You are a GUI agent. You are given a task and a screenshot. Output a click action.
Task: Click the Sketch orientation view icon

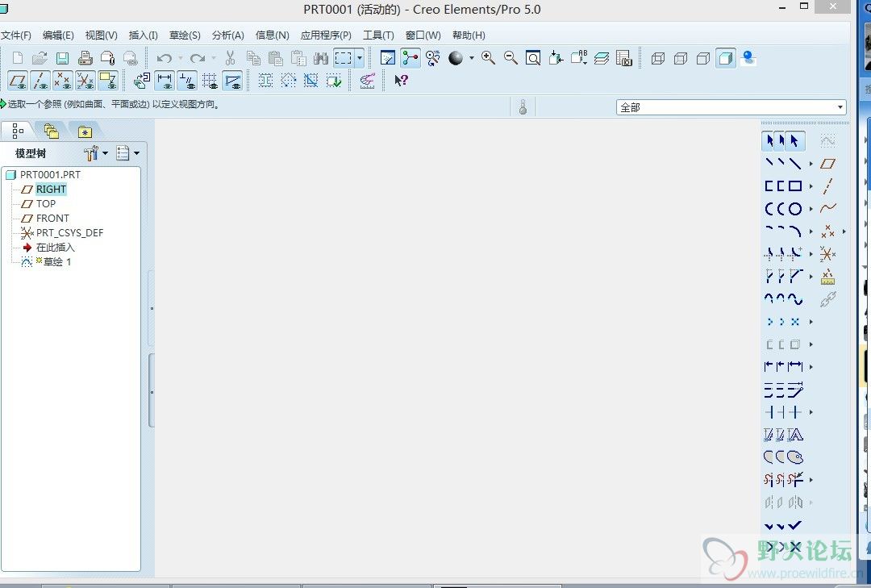point(388,58)
